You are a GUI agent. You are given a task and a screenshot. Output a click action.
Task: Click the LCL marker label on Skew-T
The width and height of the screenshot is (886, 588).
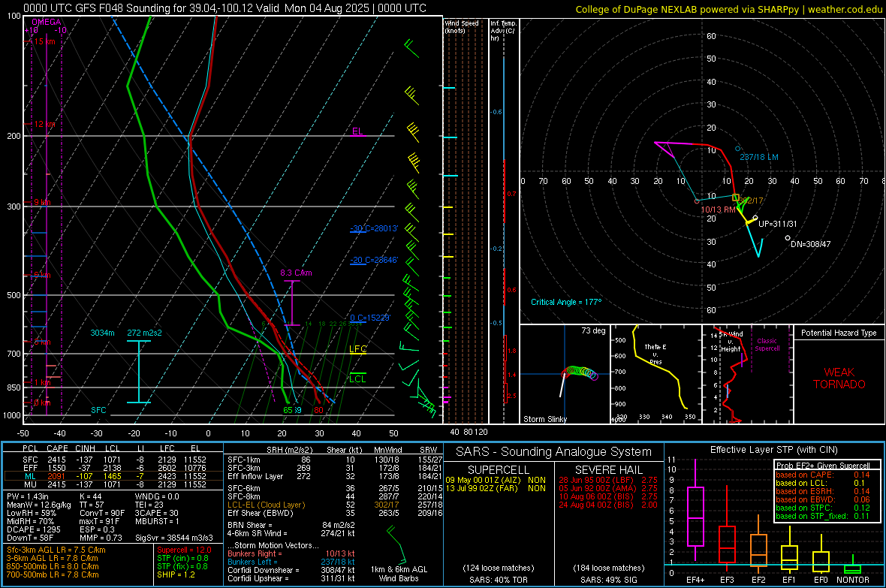pos(357,378)
